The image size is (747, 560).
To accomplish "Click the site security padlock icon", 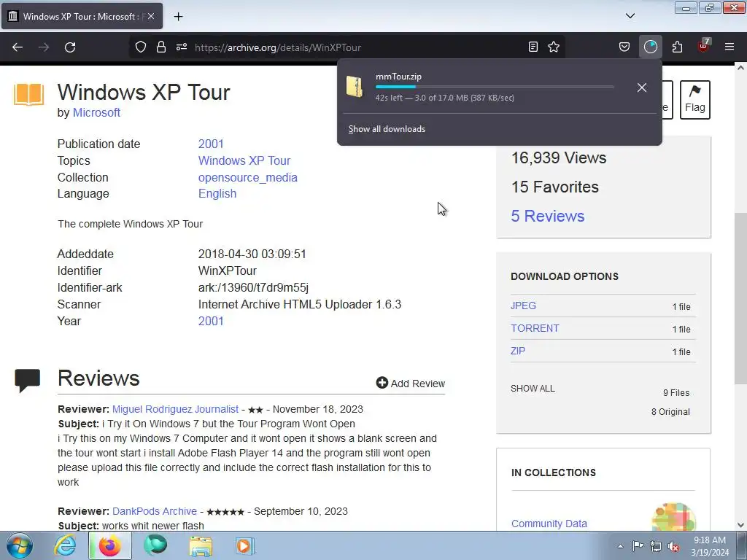I will (x=161, y=47).
